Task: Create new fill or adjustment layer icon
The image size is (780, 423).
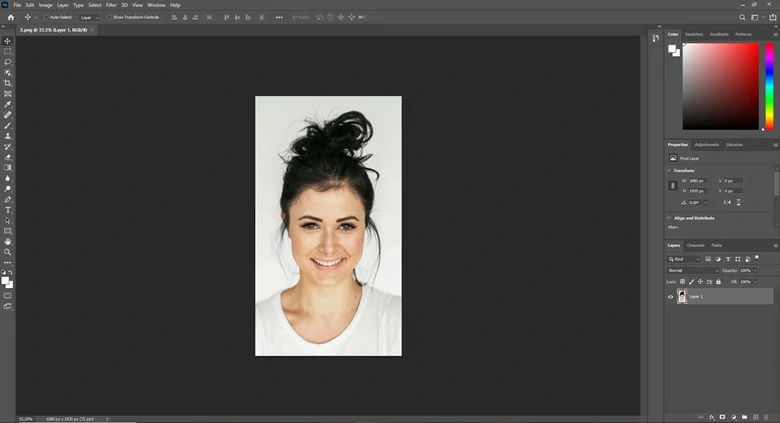Action: point(733,417)
